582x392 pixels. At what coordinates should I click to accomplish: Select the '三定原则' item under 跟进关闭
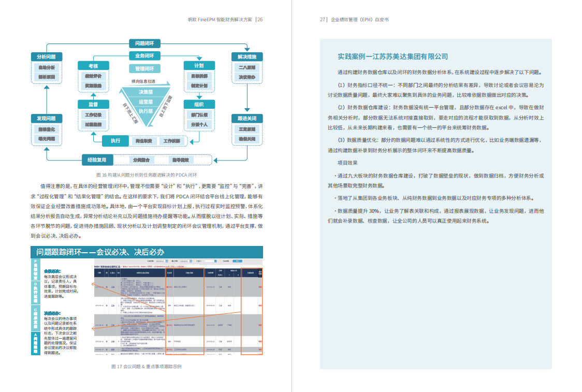247,129
